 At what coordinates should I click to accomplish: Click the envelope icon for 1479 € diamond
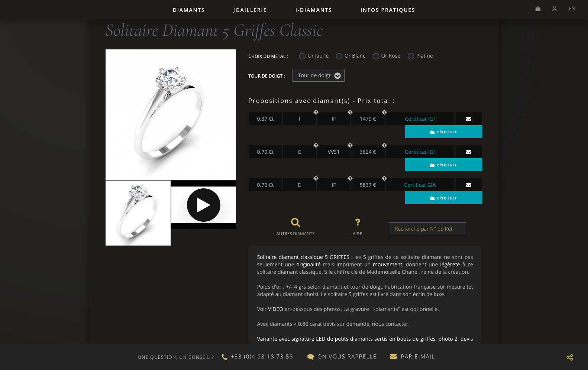469,119
